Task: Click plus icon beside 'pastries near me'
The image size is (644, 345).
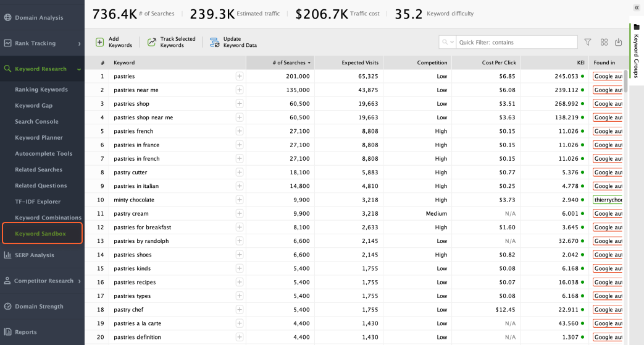Action: coord(240,90)
